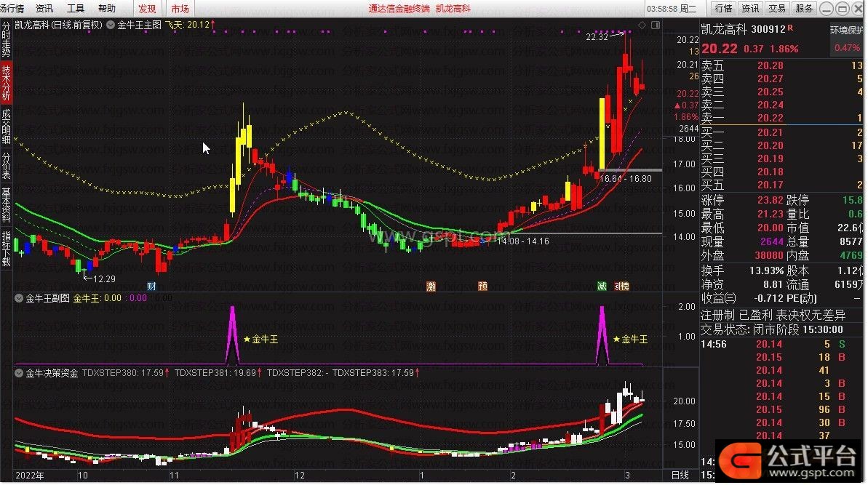Click the 最低 value 20.00
The height and width of the screenshot is (485, 868).
[x=770, y=228]
